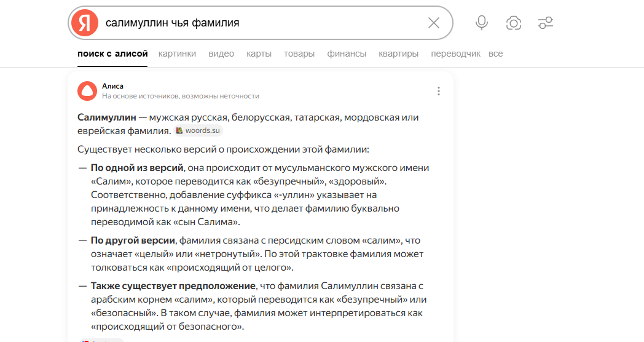644x342 pixels.
Task: Open the woords.su source link
Action: click(x=198, y=130)
